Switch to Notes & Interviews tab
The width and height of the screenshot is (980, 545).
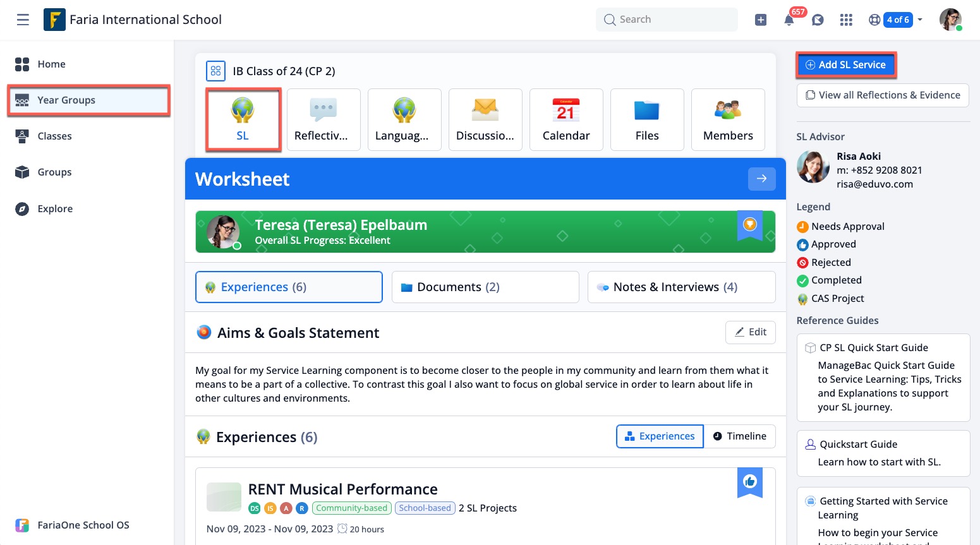[x=681, y=287]
